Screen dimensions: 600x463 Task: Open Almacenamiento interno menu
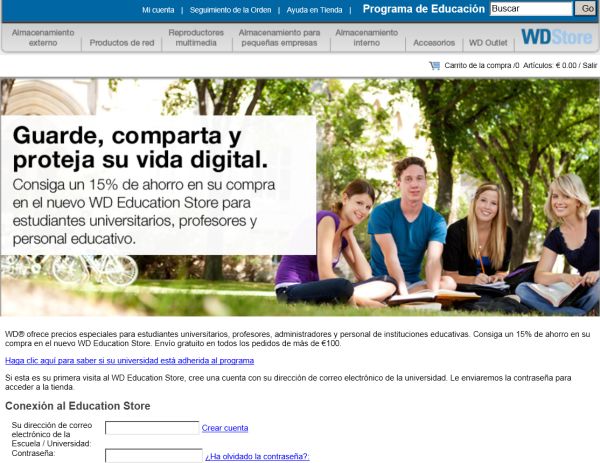(x=367, y=37)
